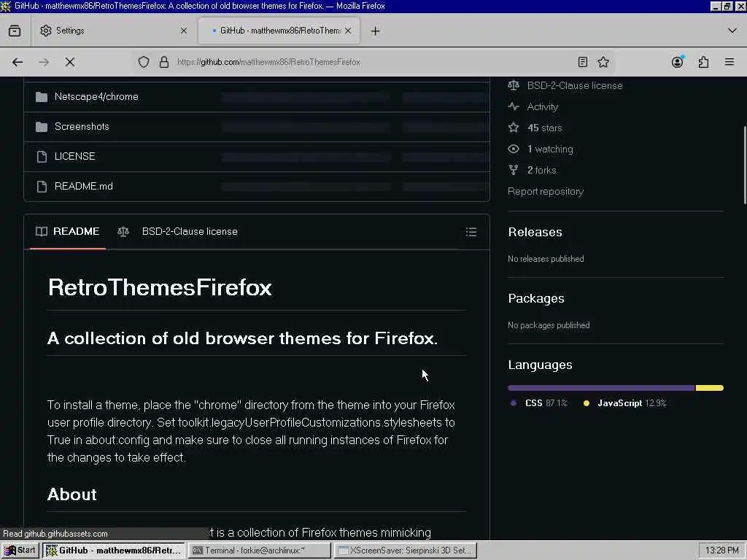747x560 pixels.
Task: Open the LICENSE file
Action: [x=75, y=157]
